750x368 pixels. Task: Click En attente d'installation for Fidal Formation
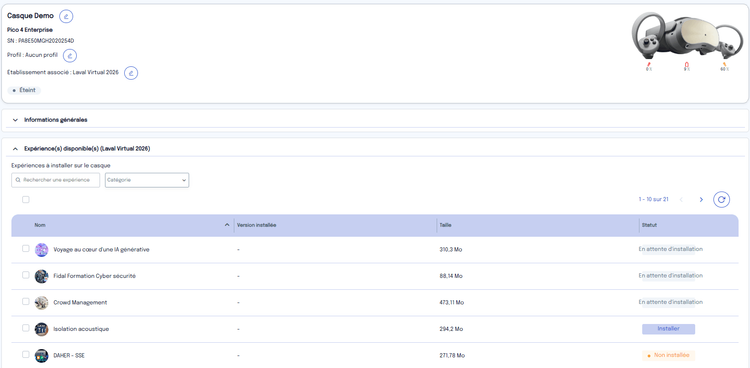pyautogui.click(x=670, y=276)
